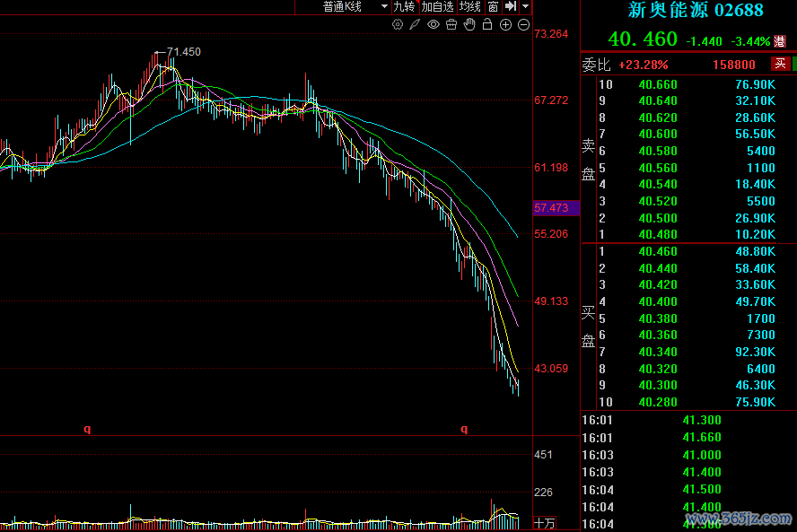Zoom in with the plus circle icon

[x=505, y=24]
